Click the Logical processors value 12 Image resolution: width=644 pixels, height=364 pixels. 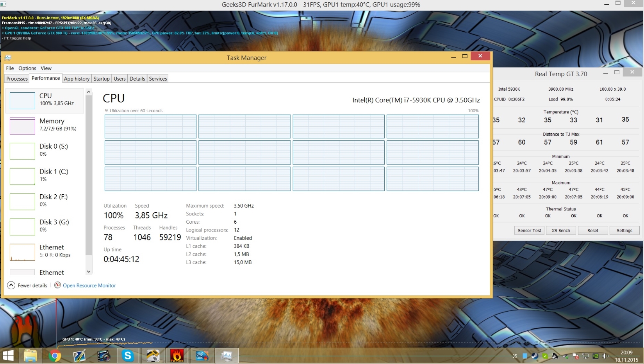237,230
